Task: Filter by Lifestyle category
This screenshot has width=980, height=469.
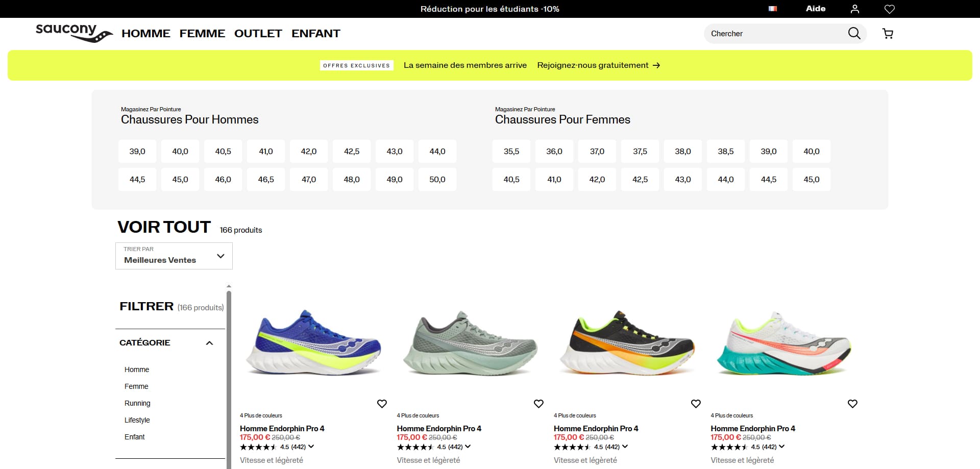Action: pyautogui.click(x=137, y=420)
